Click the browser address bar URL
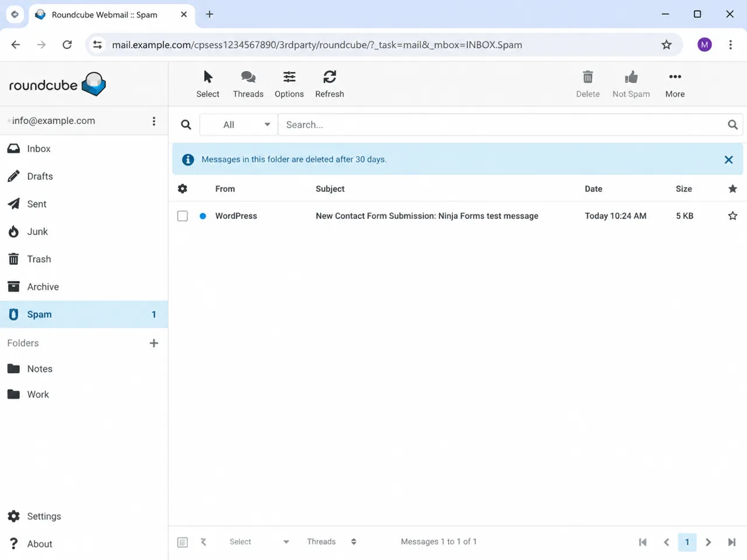The image size is (747, 560). pyautogui.click(x=317, y=45)
